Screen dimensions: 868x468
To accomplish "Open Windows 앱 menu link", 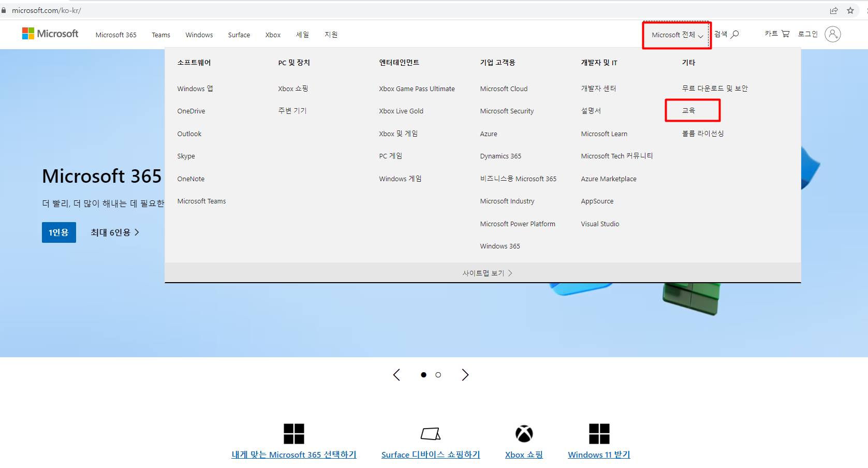I will click(x=195, y=89).
